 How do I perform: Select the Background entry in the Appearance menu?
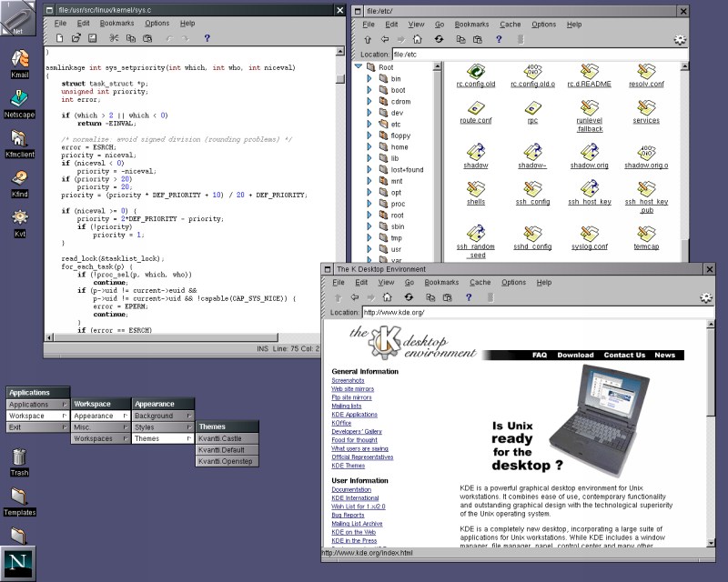[x=163, y=416]
